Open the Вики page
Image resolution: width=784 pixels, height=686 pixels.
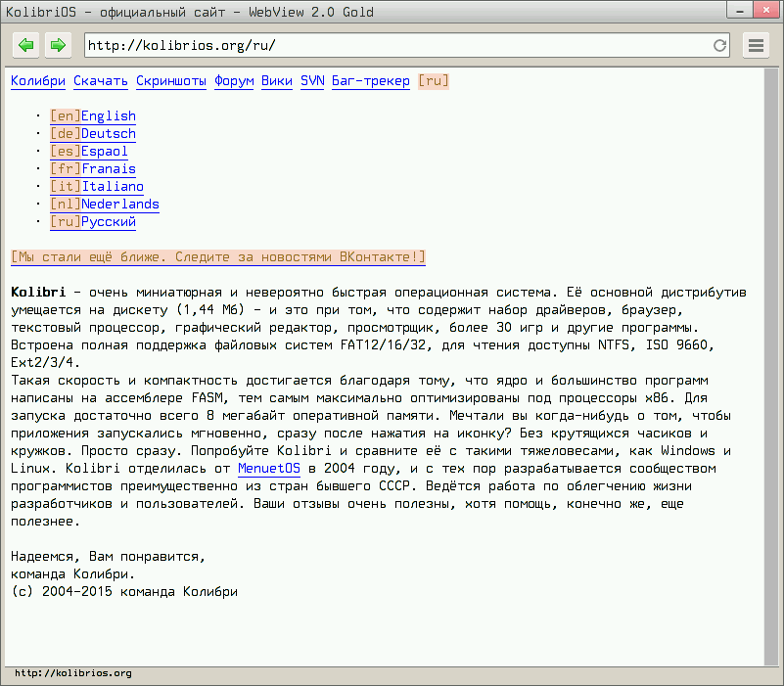coord(277,81)
